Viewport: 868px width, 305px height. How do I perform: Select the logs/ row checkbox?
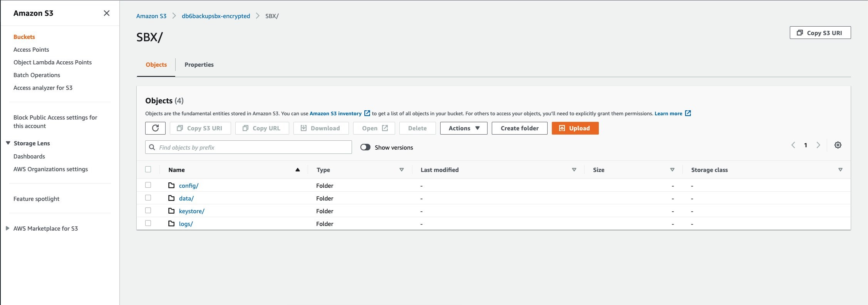[148, 223]
